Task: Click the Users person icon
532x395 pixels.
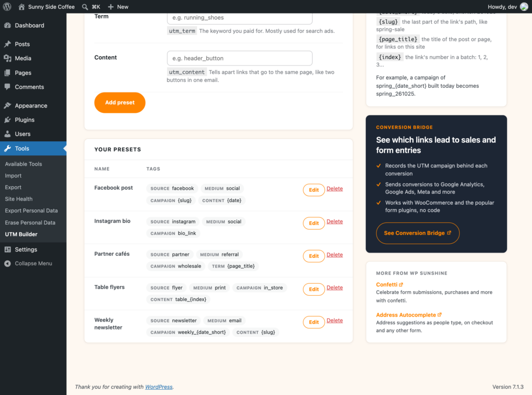Action: pos(7,134)
